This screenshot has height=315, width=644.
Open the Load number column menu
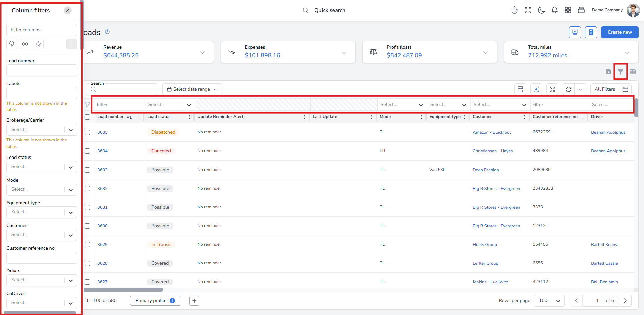click(139, 117)
